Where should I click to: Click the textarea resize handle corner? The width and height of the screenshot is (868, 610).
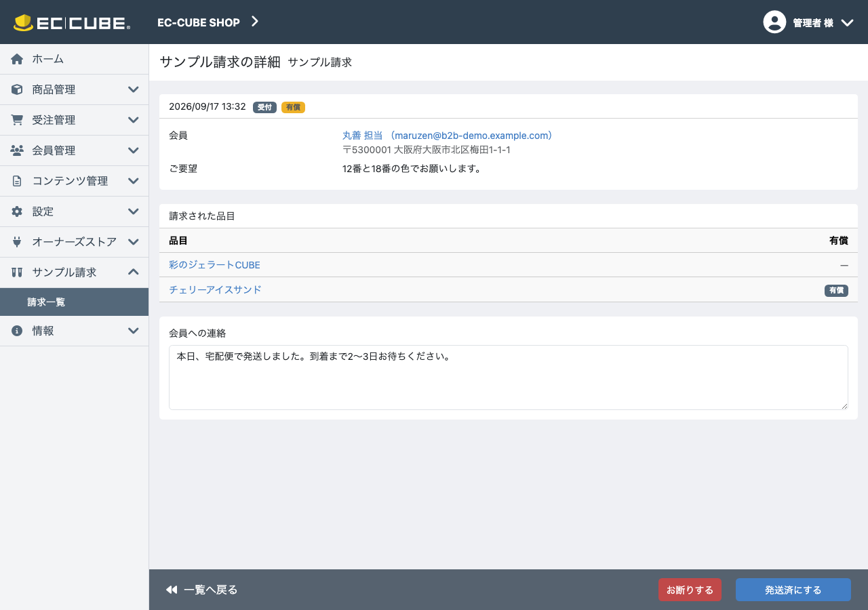(844, 406)
